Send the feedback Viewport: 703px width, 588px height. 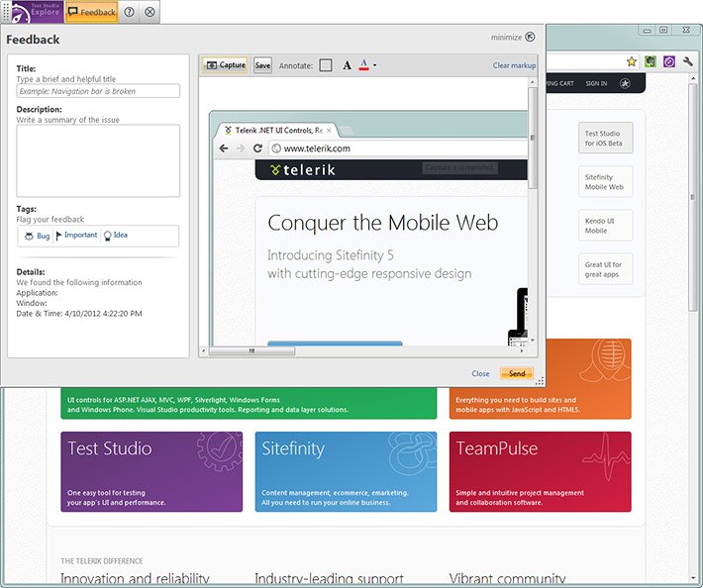517,373
